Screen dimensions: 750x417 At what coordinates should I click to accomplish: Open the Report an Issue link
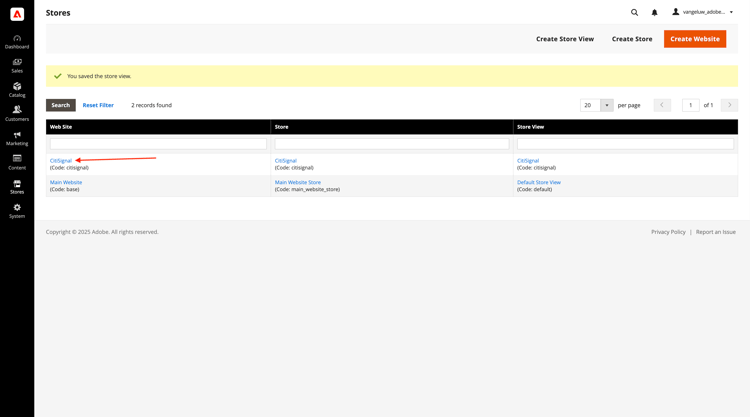pyautogui.click(x=716, y=232)
